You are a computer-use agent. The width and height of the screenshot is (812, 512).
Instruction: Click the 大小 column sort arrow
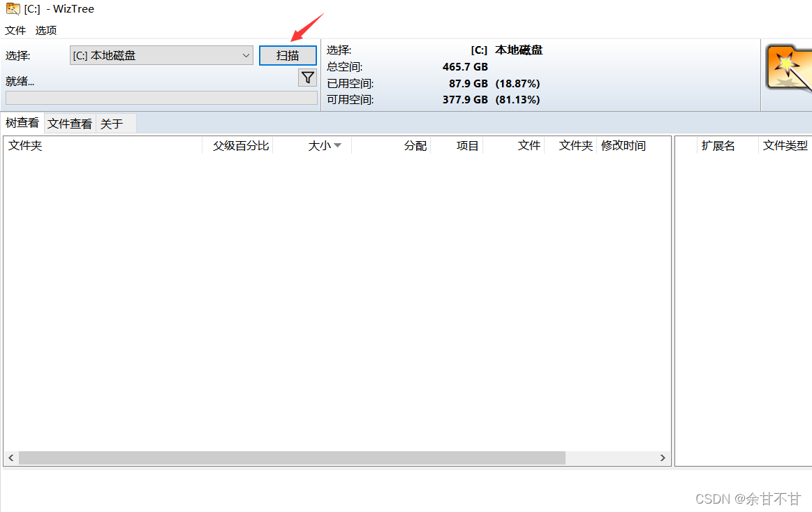click(x=338, y=145)
